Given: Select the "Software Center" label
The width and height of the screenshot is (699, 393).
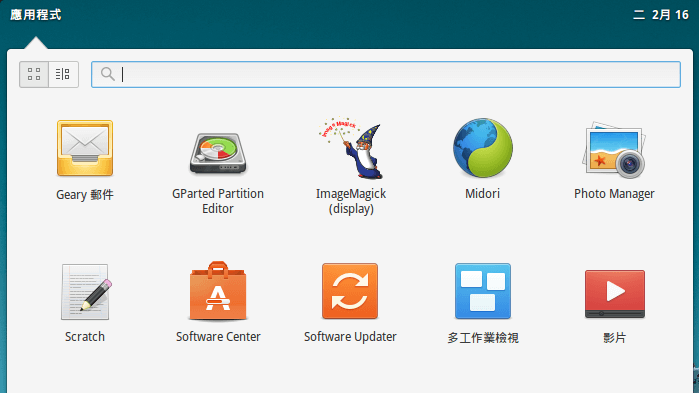Looking at the screenshot, I should click(218, 337).
